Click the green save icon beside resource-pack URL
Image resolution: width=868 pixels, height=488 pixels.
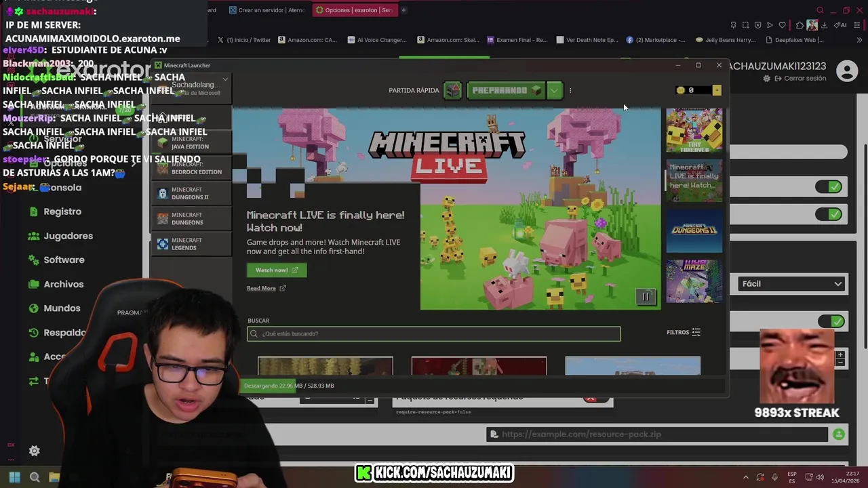point(839,434)
